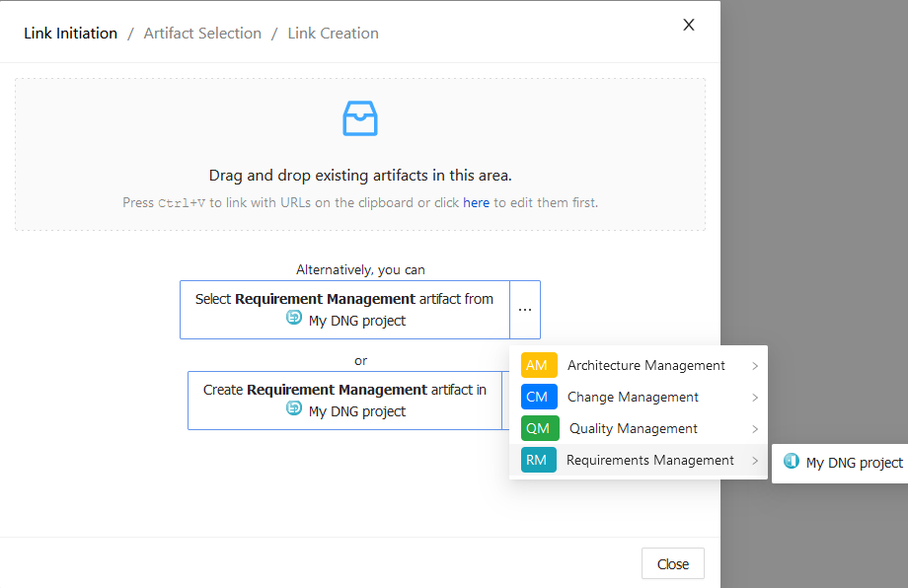Click Select Requirement Management artifact button
The width and height of the screenshot is (908, 588).
[344, 310]
